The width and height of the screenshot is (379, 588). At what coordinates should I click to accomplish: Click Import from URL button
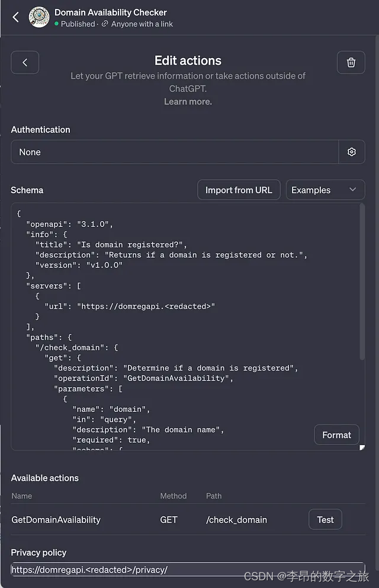tap(239, 190)
